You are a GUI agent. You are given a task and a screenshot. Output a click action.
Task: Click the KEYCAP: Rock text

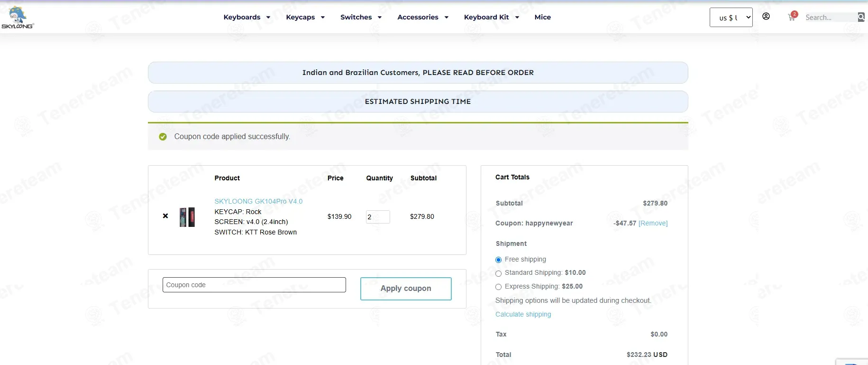238,212
